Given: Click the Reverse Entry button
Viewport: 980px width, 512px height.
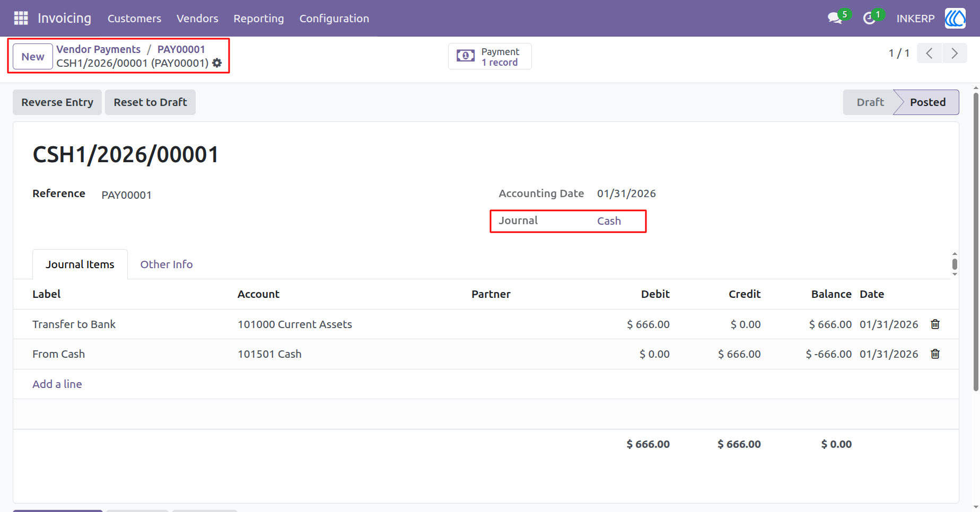Looking at the screenshot, I should 57,102.
